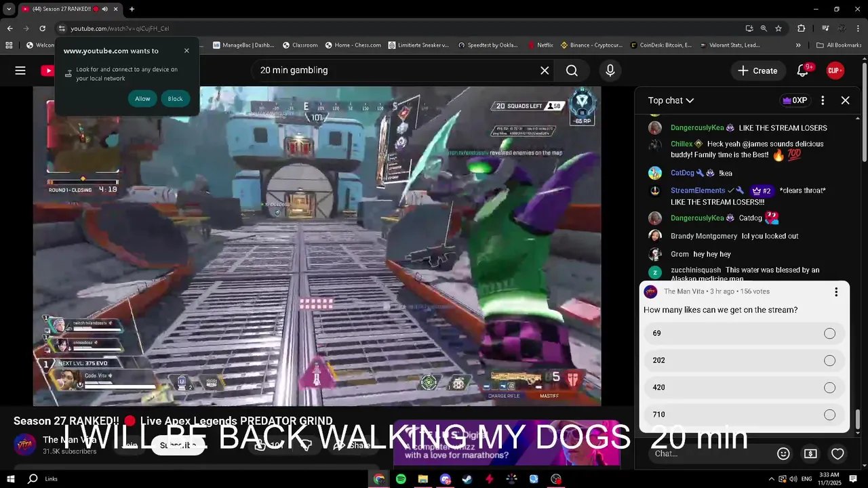Open Steam from taskbar
The image size is (868, 488).
pos(467,479)
